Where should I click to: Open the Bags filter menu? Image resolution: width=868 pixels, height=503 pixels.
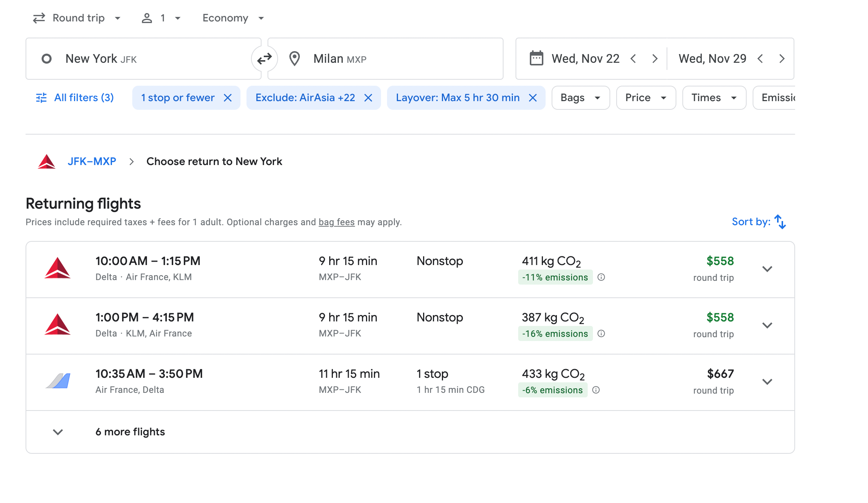581,98
